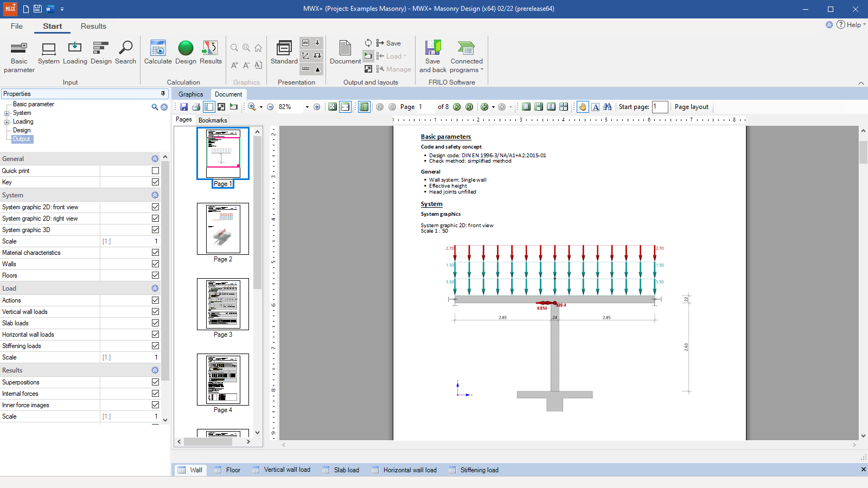
Task: Click the System input icon
Action: pyautogui.click(x=49, y=53)
